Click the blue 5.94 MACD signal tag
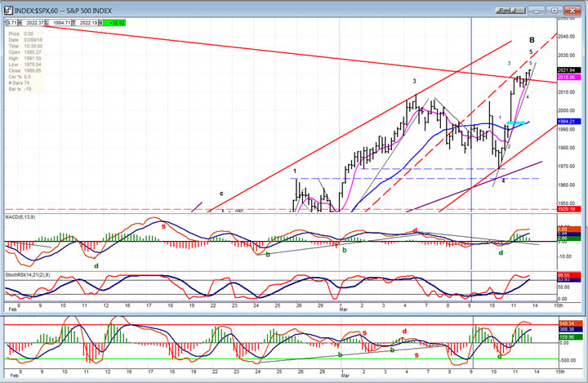 coord(570,234)
